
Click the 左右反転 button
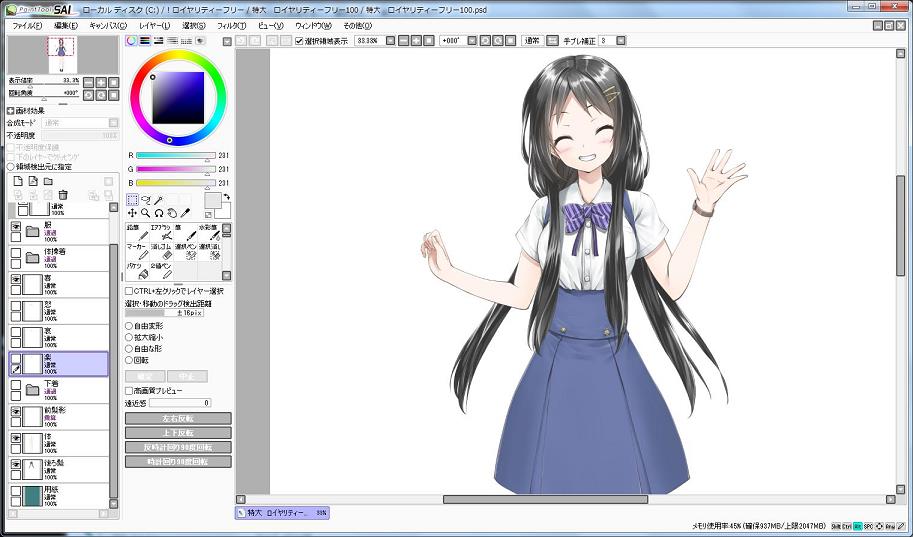(x=178, y=418)
